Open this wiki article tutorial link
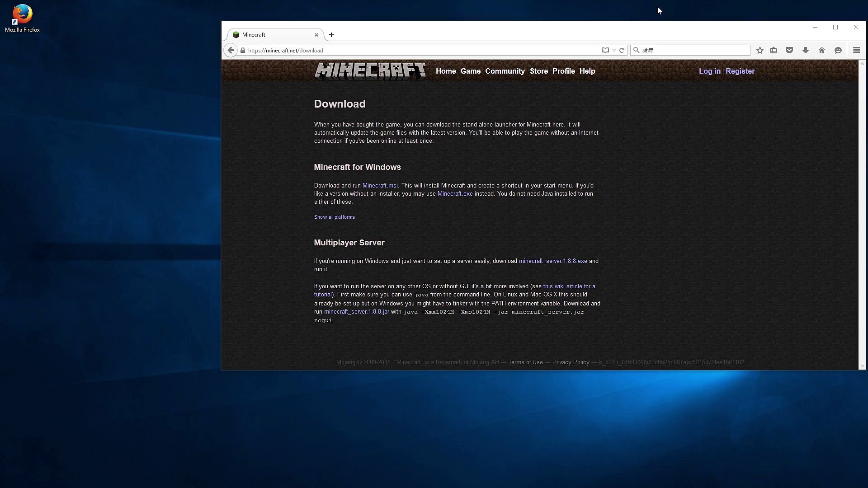The width and height of the screenshot is (868, 488). click(569, 286)
